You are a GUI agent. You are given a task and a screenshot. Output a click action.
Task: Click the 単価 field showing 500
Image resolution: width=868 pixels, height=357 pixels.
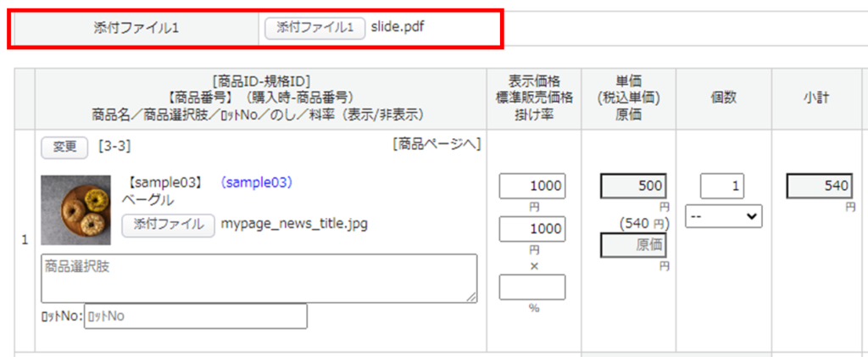tap(633, 187)
